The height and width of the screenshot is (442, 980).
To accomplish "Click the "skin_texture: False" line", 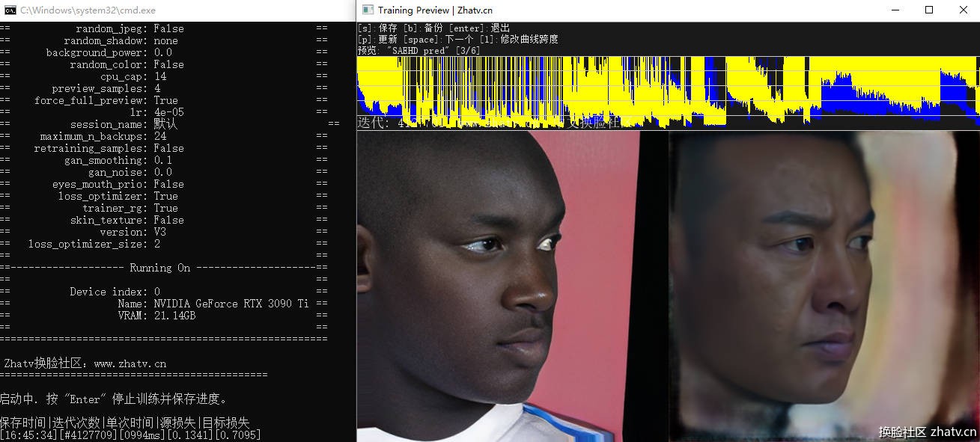I will 127,220.
